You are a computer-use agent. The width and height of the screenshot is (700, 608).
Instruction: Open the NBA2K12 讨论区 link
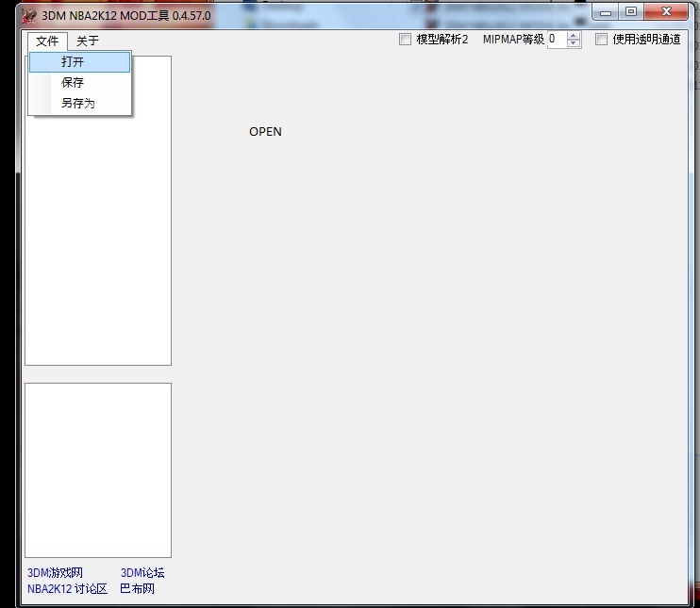click(67, 589)
